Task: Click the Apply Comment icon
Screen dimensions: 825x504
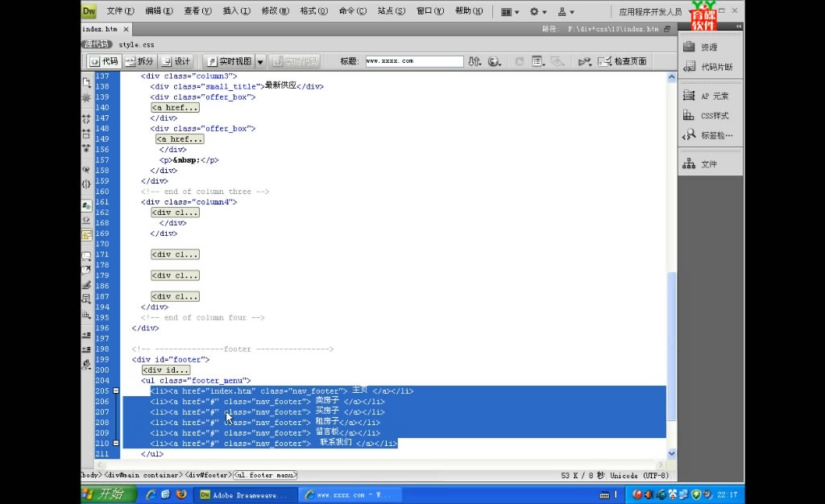Action: (x=86, y=256)
